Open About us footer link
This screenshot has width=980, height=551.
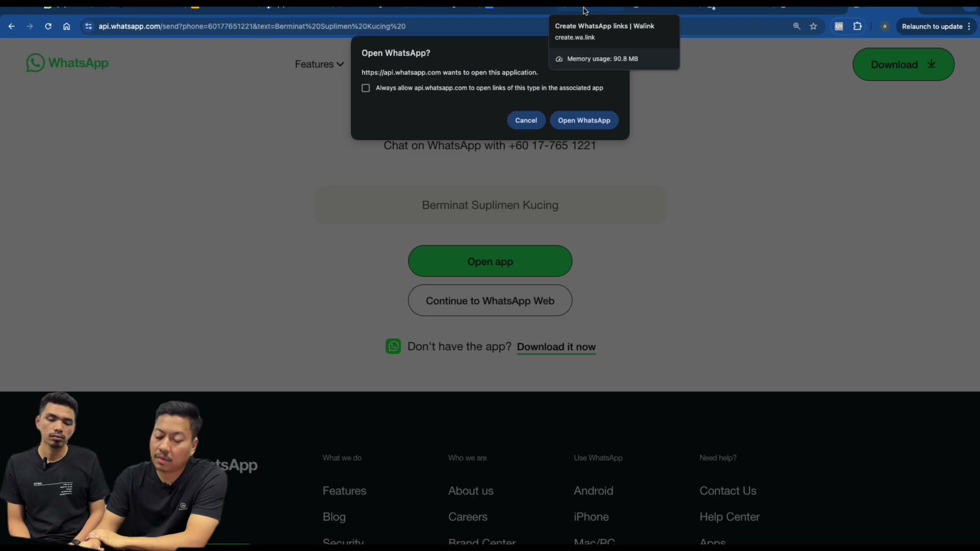pos(471,491)
